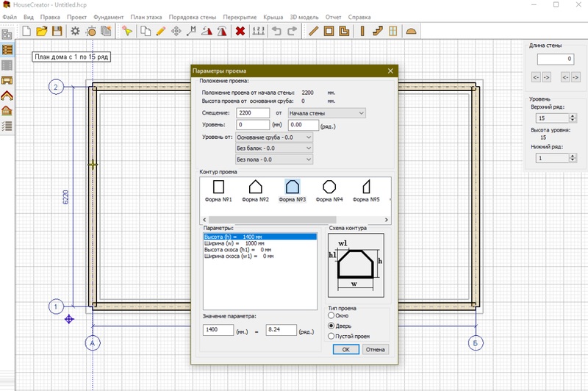Open the floor beams sidebar icon
The width and height of the screenshot is (588, 391).
7,80
